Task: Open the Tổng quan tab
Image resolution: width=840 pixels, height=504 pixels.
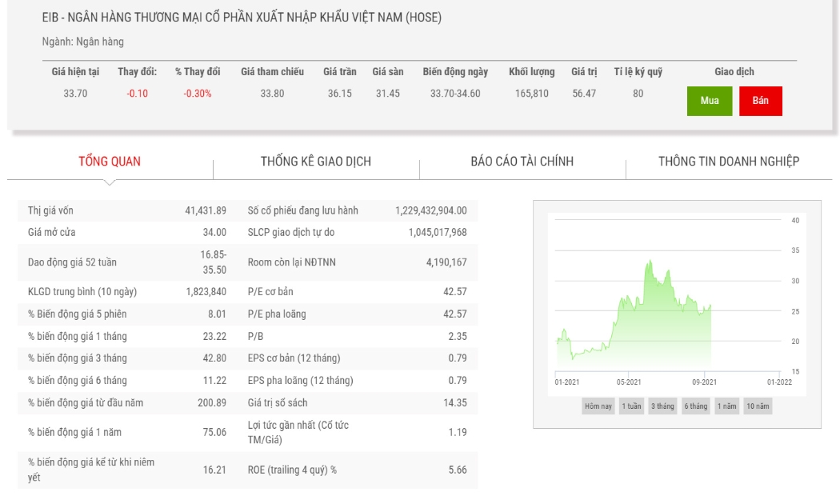Action: point(110,162)
